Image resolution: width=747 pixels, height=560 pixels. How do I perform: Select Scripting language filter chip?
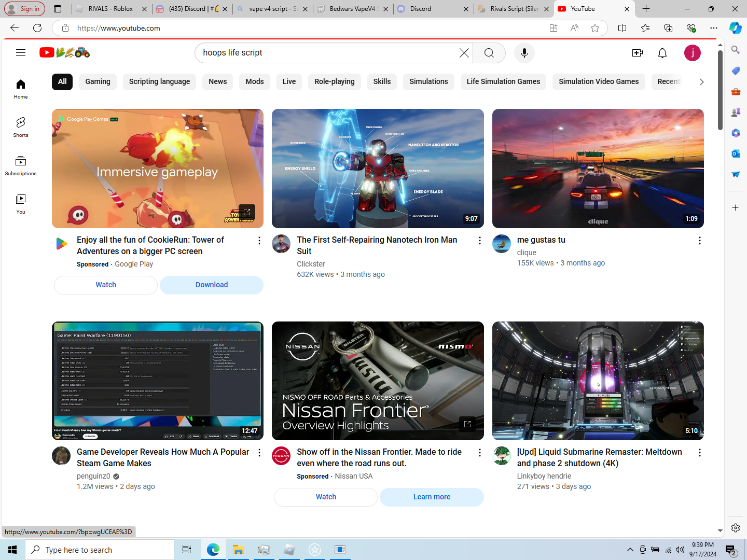[159, 81]
